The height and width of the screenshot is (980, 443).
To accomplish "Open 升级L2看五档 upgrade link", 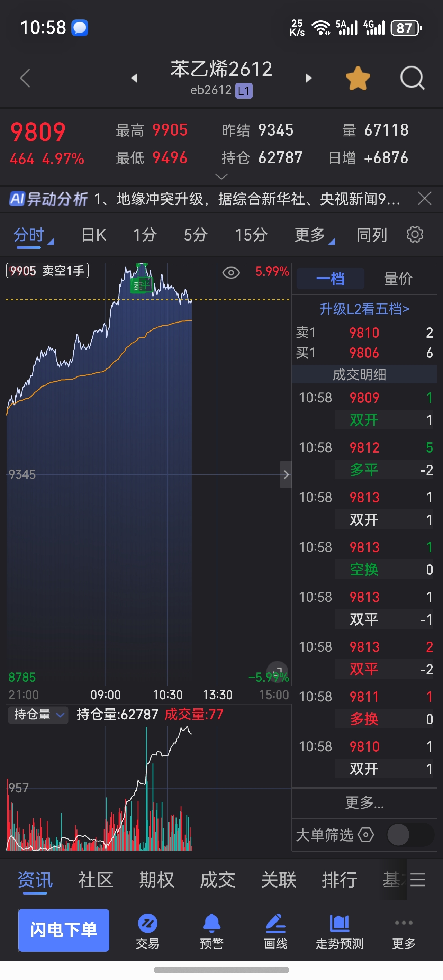I will click(x=364, y=309).
